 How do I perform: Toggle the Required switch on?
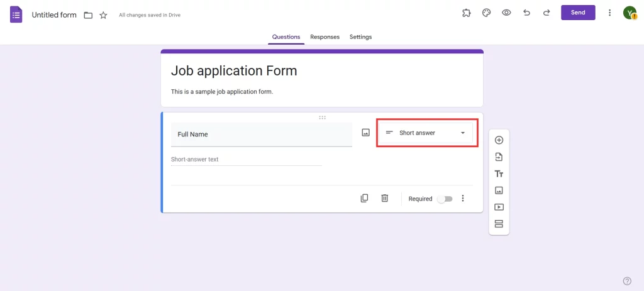tap(445, 199)
